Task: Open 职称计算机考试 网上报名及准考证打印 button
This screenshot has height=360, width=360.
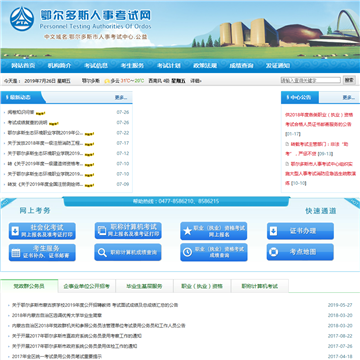Action: point(128,231)
